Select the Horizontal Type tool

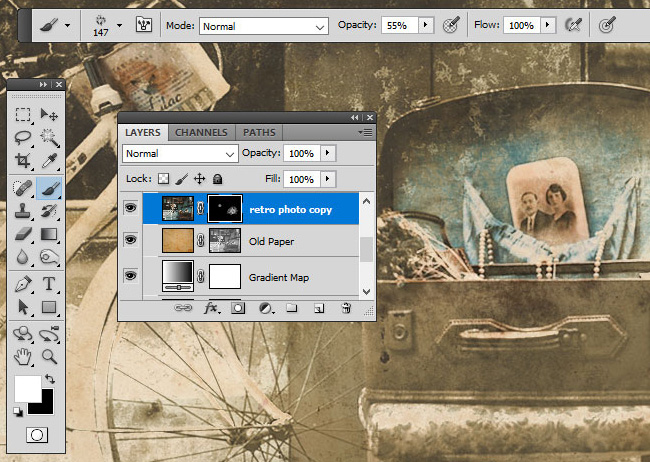click(x=49, y=285)
